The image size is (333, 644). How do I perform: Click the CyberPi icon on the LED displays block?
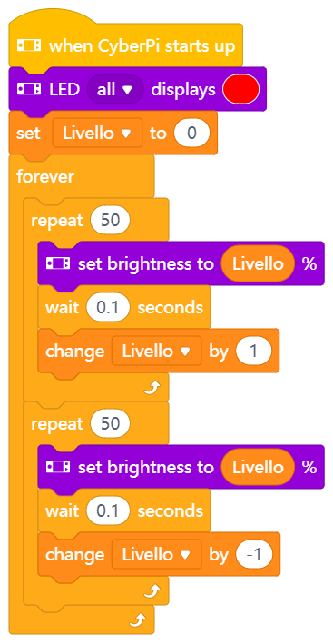29,89
